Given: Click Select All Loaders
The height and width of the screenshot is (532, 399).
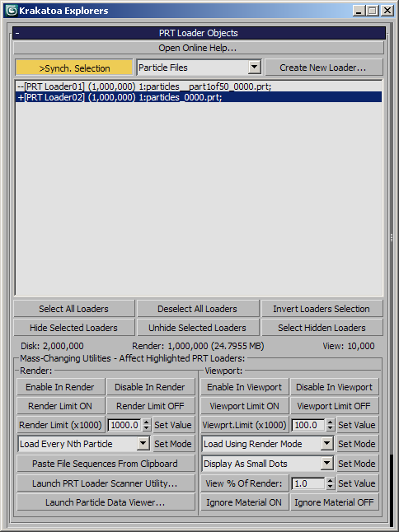Looking at the screenshot, I should 73,309.
